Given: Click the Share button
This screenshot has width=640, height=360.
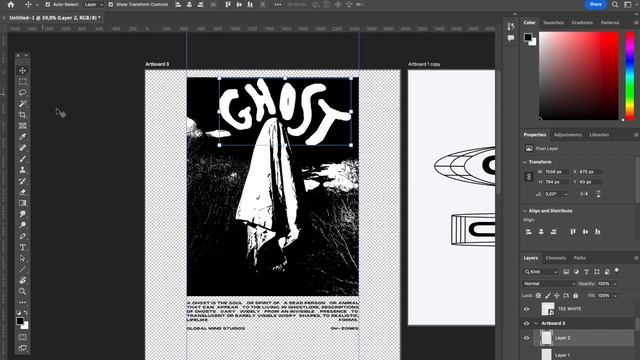Looking at the screenshot, I should click(596, 4).
